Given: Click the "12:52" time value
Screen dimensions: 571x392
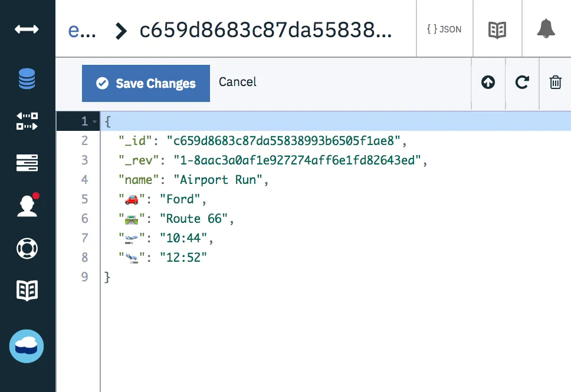Looking at the screenshot, I should click(183, 258).
